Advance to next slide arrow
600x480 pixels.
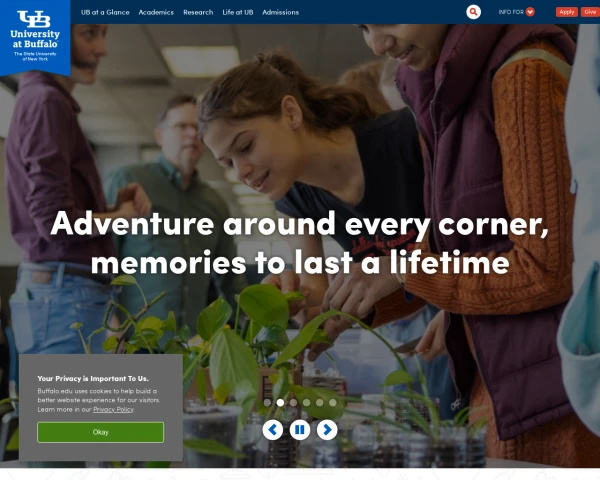pyautogui.click(x=327, y=429)
